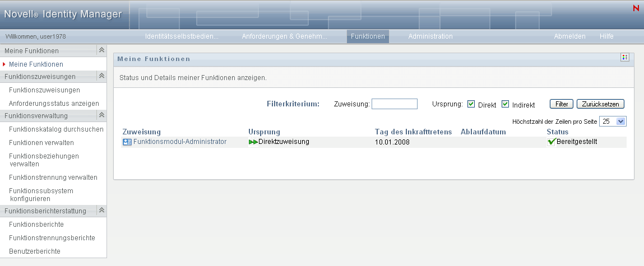Uncheck the Indirekt origin checkbox
644x266 pixels.
click(x=505, y=104)
